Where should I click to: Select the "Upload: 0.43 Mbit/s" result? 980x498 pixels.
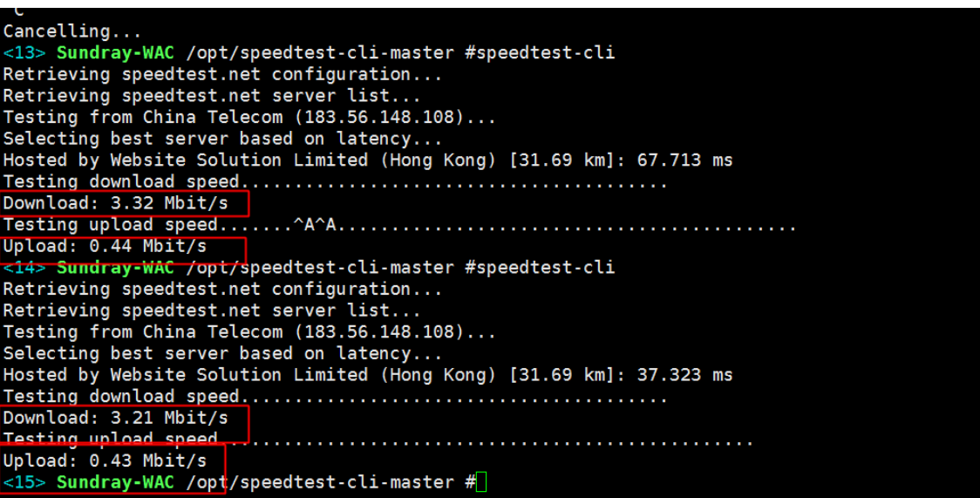tap(105, 460)
